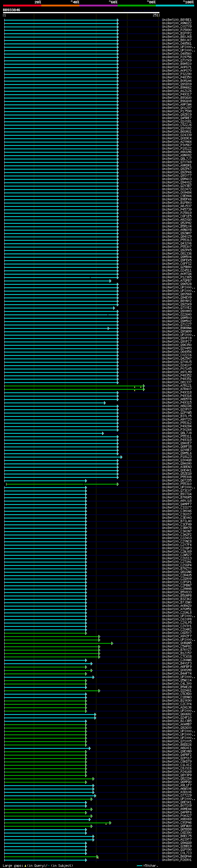
Task: Select the label UniRef100_P45739
Action: coord(177,210)
